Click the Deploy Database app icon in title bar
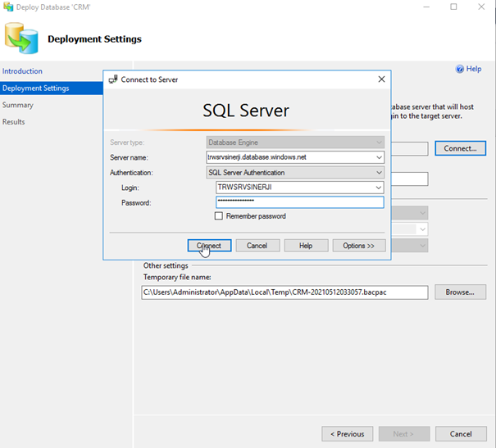496x448 pixels. 8,7
